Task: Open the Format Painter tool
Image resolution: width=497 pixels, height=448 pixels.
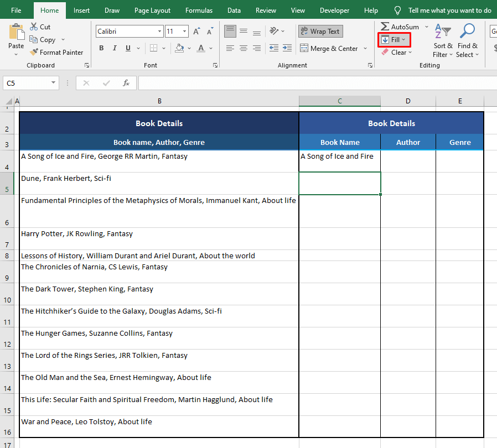Action: (57, 52)
